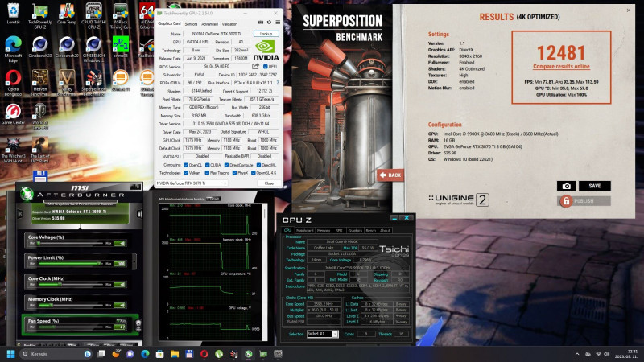Click SAVE in Superposition results
644x362 pixels.
(594, 186)
